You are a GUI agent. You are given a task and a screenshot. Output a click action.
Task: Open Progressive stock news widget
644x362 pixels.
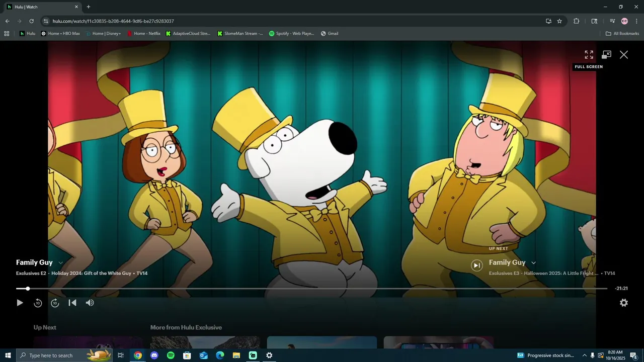pyautogui.click(x=546, y=355)
